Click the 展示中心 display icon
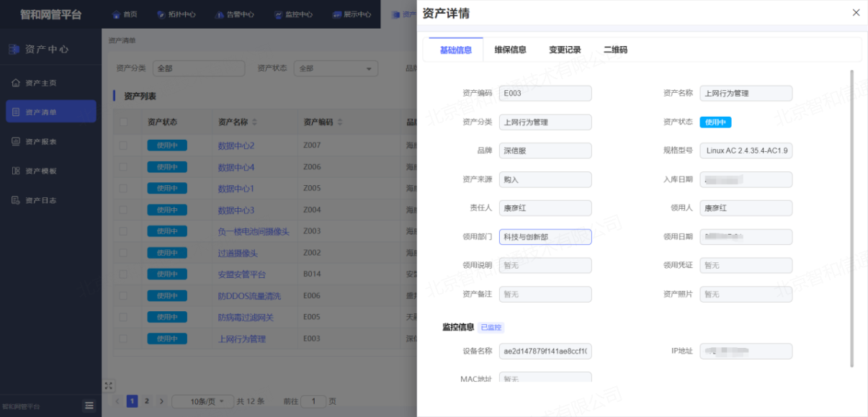The image size is (868, 417). 336,14
